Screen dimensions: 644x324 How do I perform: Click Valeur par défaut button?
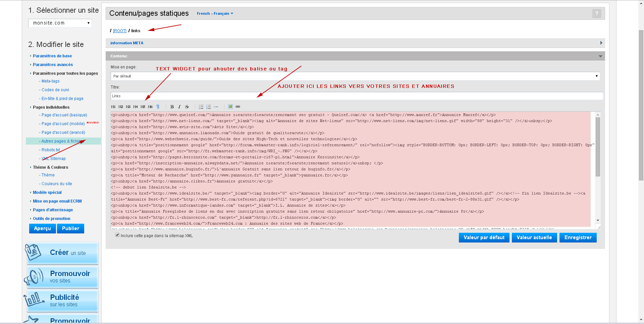pyautogui.click(x=484, y=237)
